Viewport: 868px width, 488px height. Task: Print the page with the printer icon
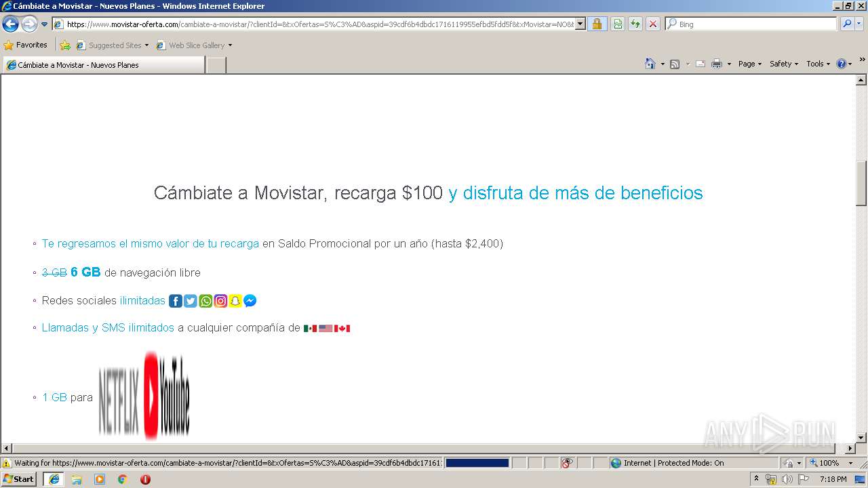(x=717, y=64)
